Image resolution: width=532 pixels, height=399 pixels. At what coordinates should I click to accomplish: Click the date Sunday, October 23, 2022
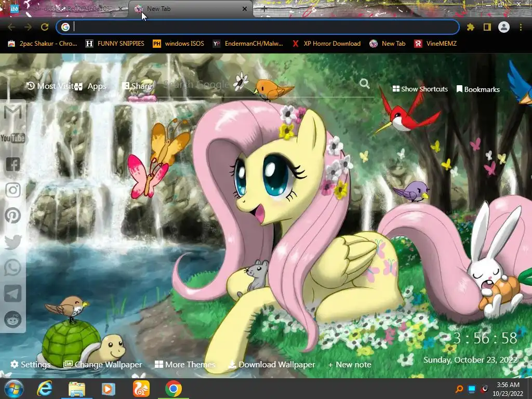(470, 360)
